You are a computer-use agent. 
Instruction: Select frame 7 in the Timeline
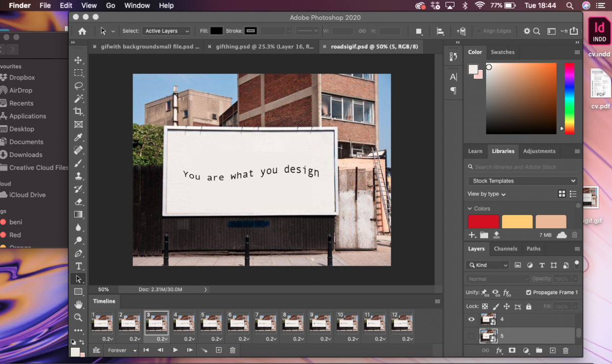pos(266,323)
